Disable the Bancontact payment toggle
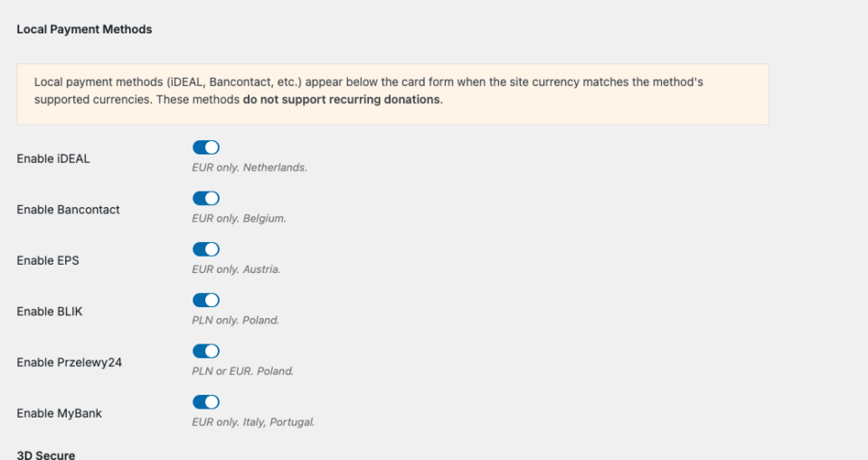The image size is (868, 460). point(206,198)
